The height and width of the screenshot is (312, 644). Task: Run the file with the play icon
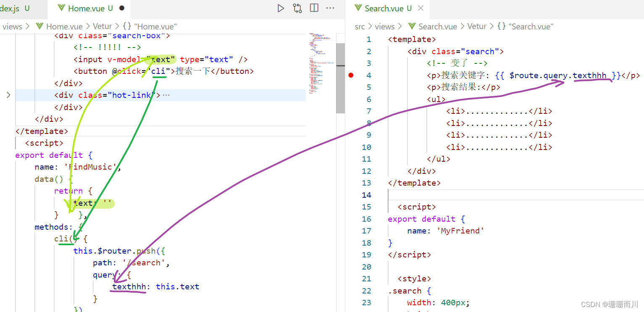(281, 8)
